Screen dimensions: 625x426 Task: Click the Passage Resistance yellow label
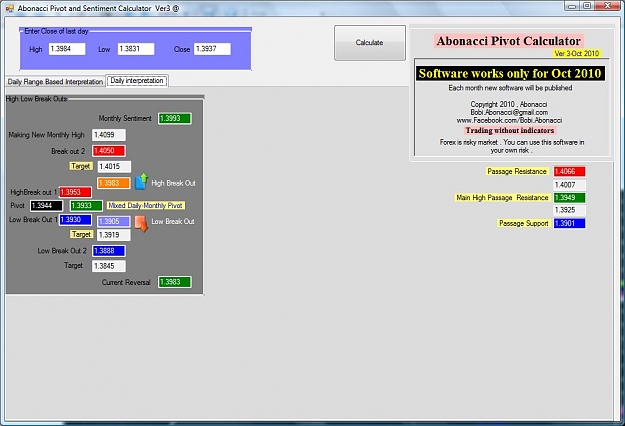coord(517,171)
